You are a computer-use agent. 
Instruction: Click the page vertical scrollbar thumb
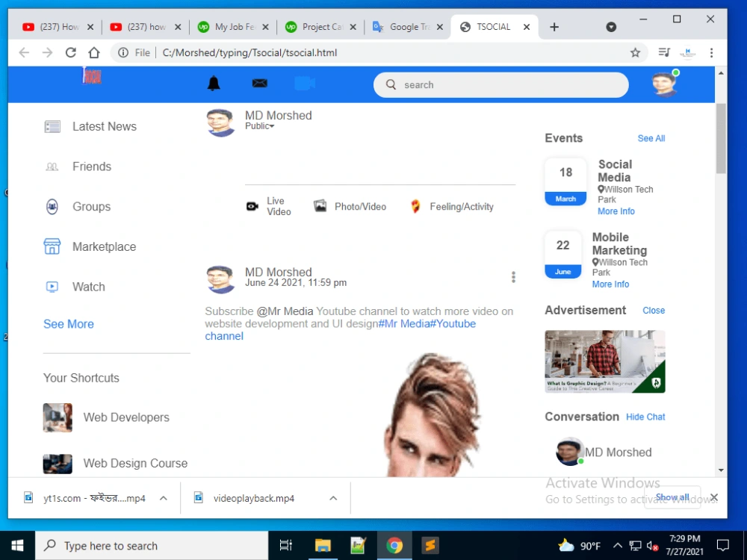click(x=721, y=138)
